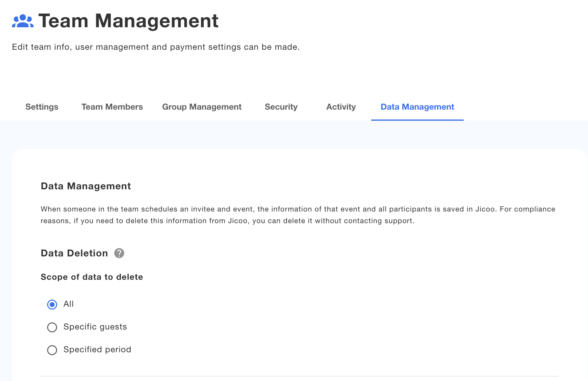Image resolution: width=588 pixels, height=381 pixels.
Task: Go to the Group Management tab
Action: (x=202, y=107)
